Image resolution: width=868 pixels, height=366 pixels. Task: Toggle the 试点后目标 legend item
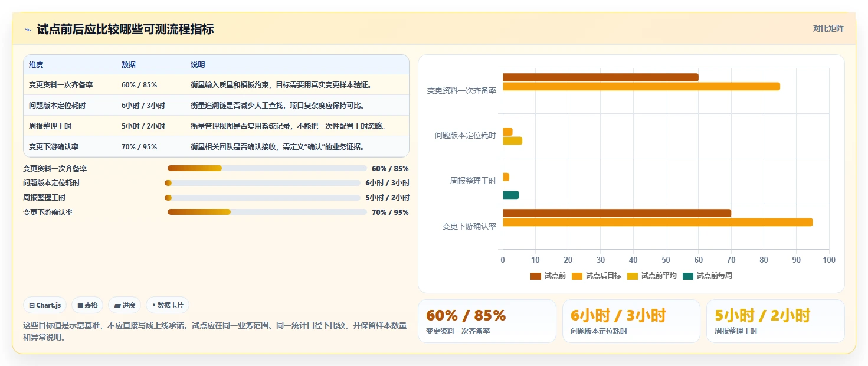[597, 276]
